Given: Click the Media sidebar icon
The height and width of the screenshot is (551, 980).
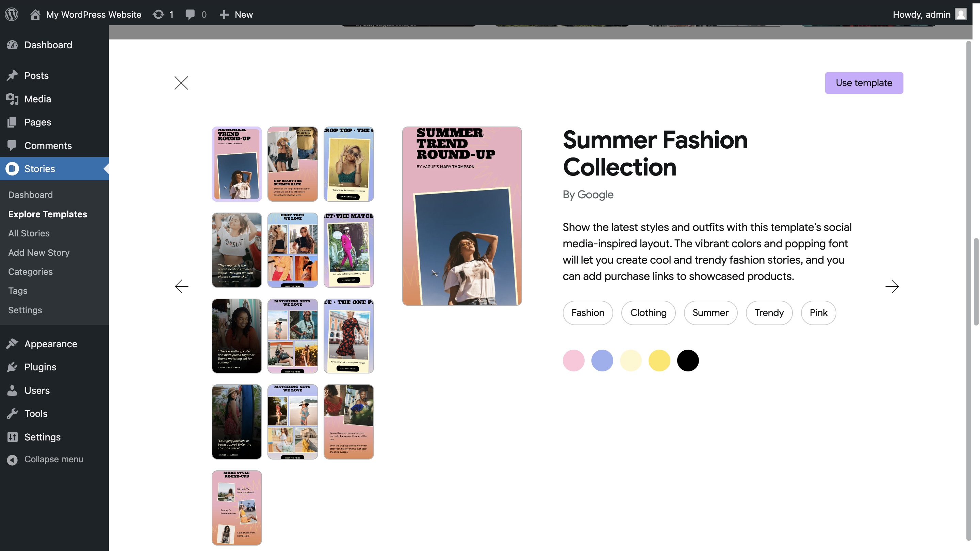Looking at the screenshot, I should click(12, 99).
